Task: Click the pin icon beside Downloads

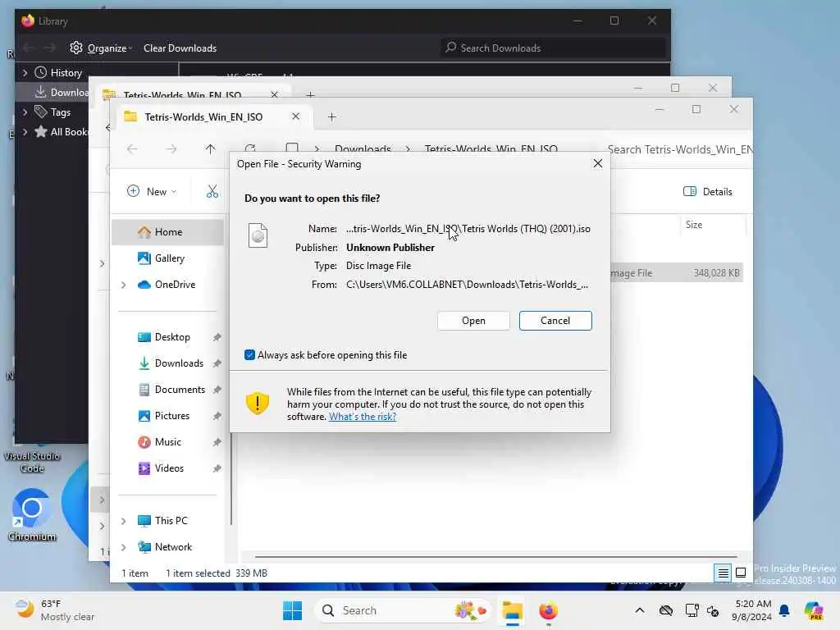Action: pos(217,363)
